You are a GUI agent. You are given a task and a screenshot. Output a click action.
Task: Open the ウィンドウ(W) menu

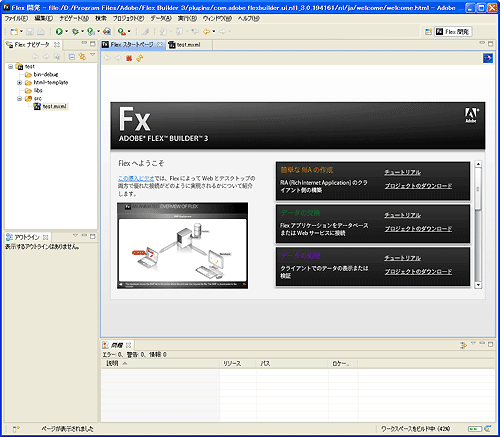(217, 18)
